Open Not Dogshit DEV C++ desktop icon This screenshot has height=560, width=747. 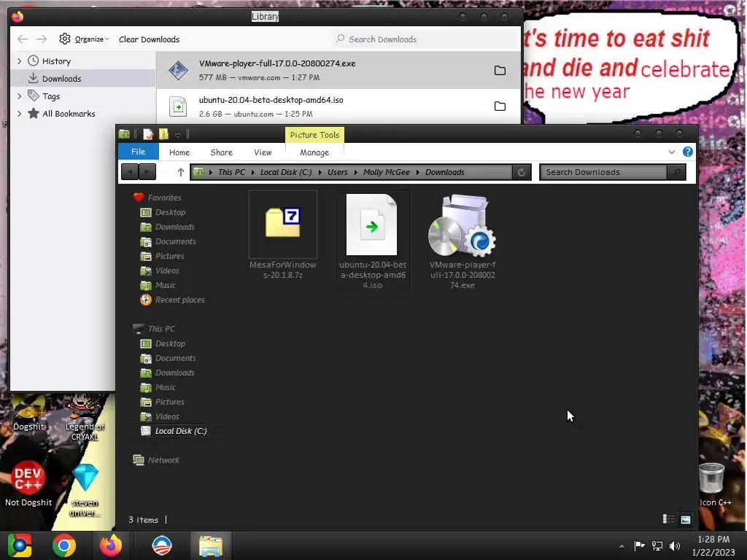tap(28, 484)
